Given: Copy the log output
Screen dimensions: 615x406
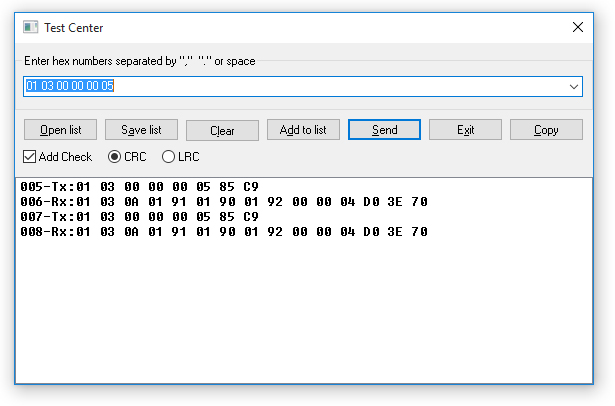Looking at the screenshot, I should coord(546,130).
